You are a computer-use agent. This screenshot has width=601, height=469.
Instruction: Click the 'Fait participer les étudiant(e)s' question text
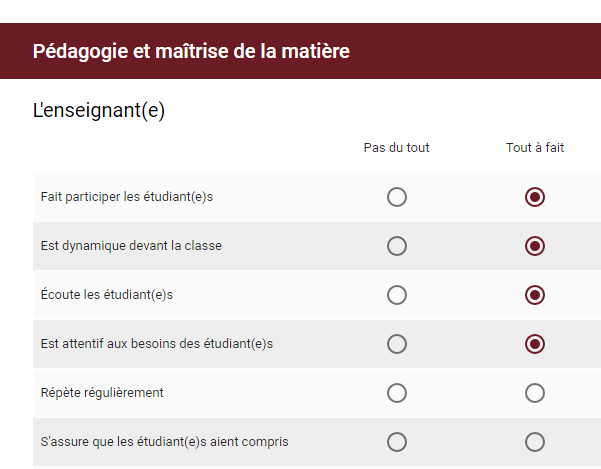(127, 197)
